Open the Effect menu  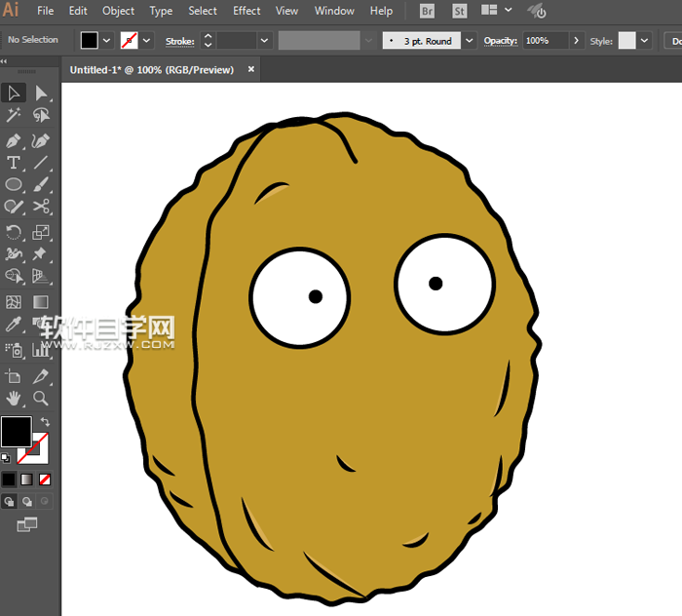(x=246, y=12)
